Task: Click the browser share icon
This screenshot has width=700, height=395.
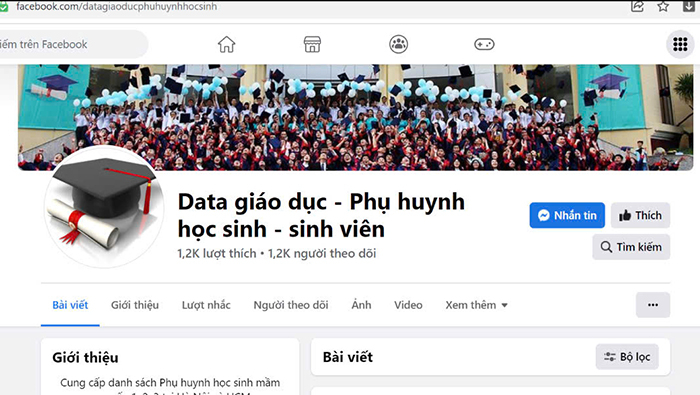Action: 637,6
